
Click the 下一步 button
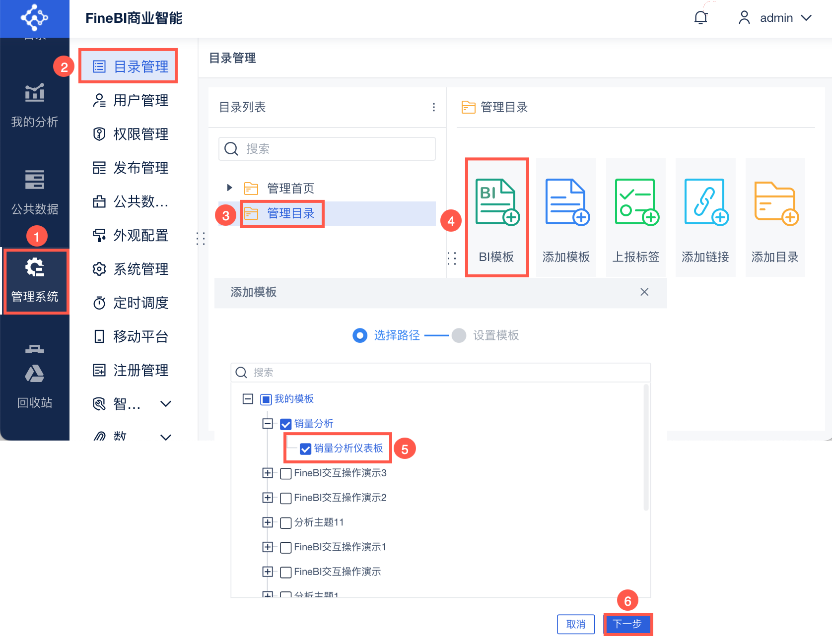click(627, 624)
